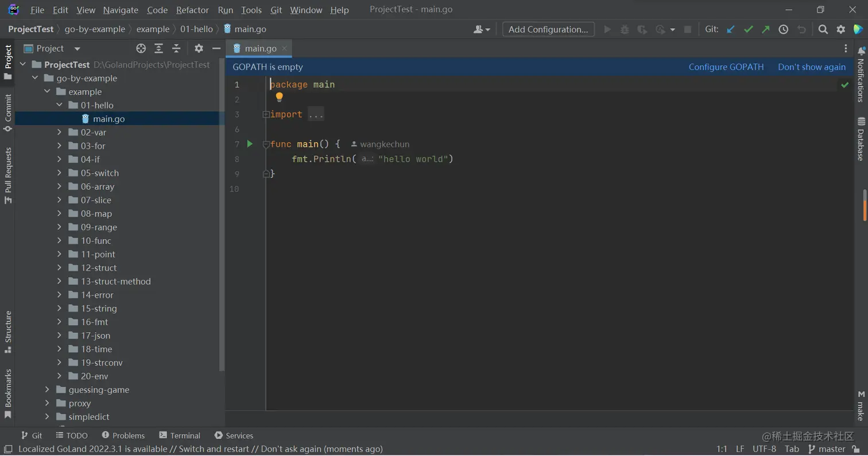Toggle the Pull Requests tool window
Image resolution: width=868 pixels, height=456 pixels.
[8, 176]
